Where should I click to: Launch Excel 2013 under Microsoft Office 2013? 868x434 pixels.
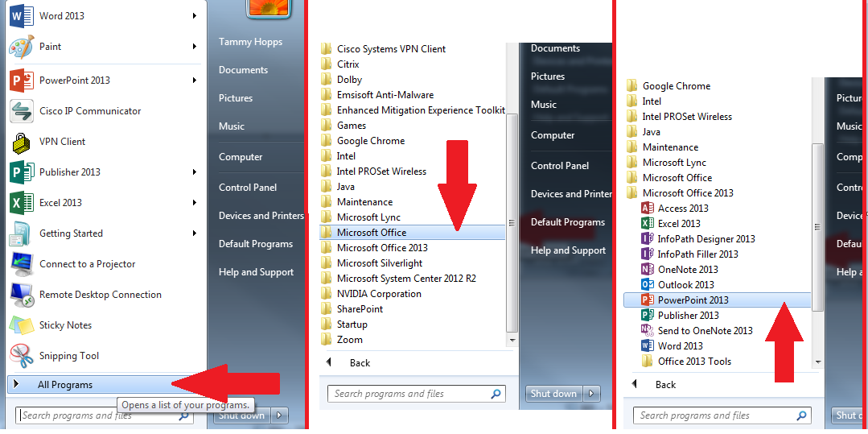click(x=679, y=224)
